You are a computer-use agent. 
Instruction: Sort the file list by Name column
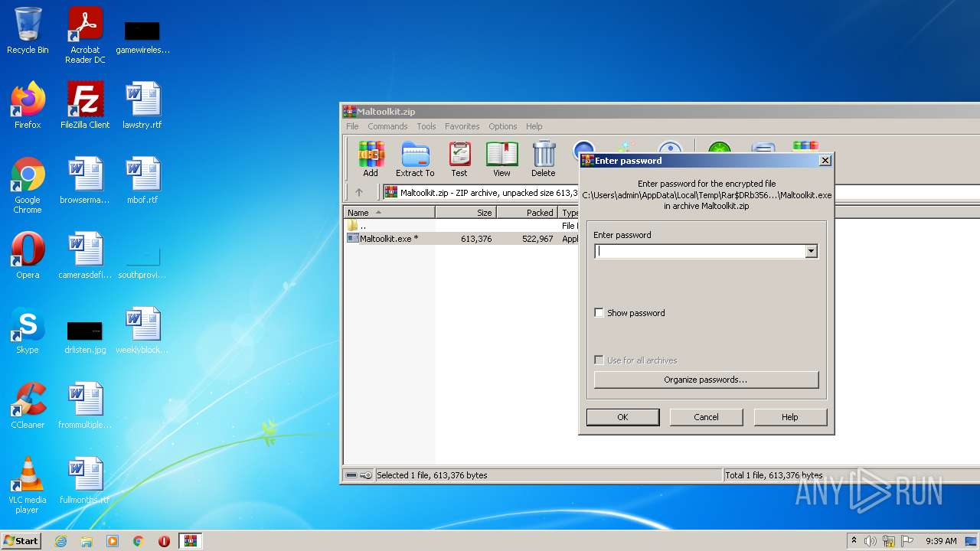tap(389, 213)
